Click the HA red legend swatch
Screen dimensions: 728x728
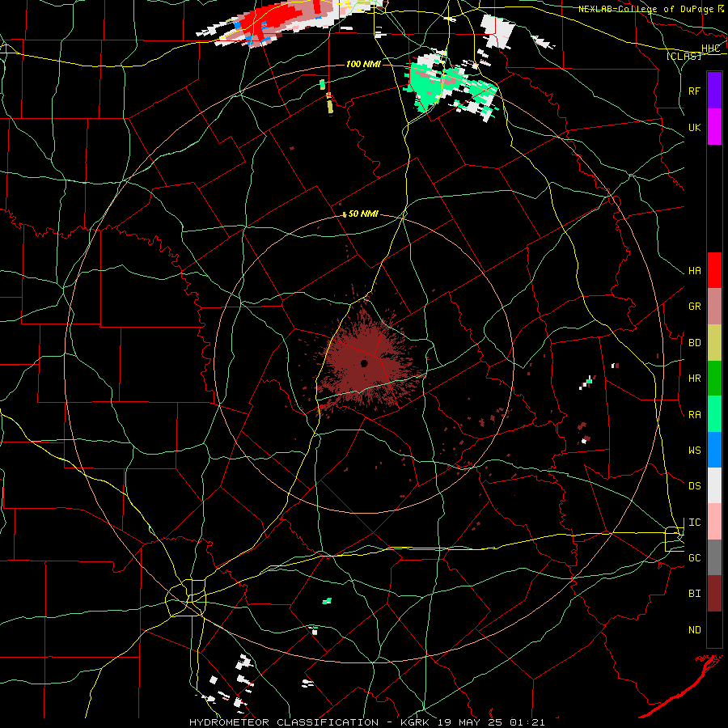[714, 270]
